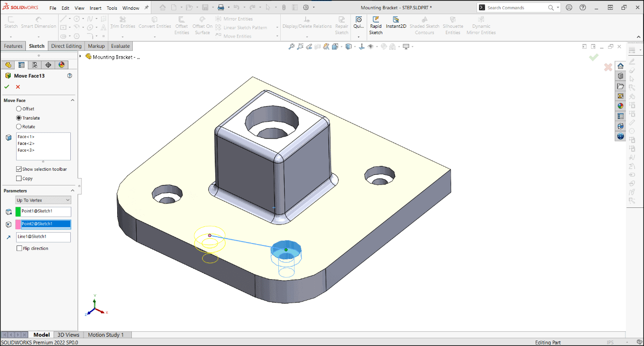This screenshot has width=644, height=346.
Task: Pin the menu bar pushpin
Action: [146, 8]
